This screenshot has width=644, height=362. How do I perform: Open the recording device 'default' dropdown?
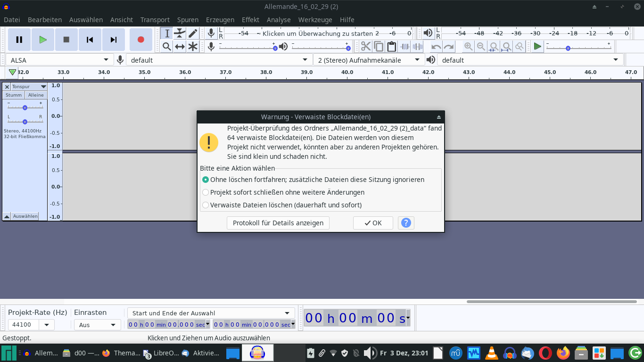click(x=219, y=60)
